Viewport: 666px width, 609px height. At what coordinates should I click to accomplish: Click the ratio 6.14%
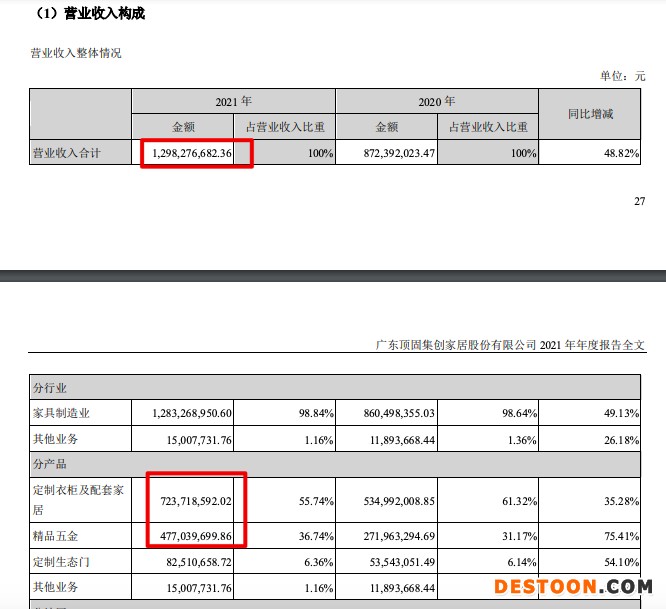coord(522,562)
